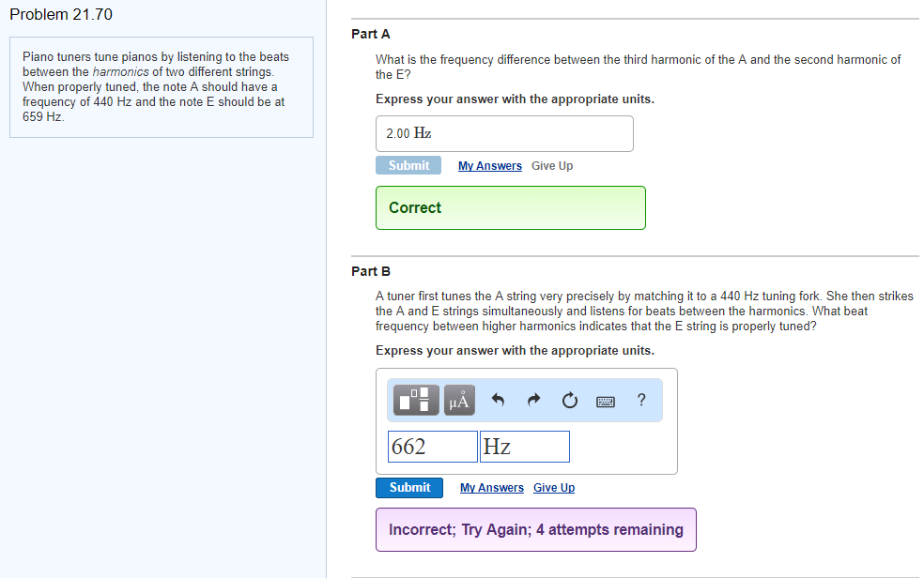
Task: Open My Answers link under Part B
Action: 491,487
